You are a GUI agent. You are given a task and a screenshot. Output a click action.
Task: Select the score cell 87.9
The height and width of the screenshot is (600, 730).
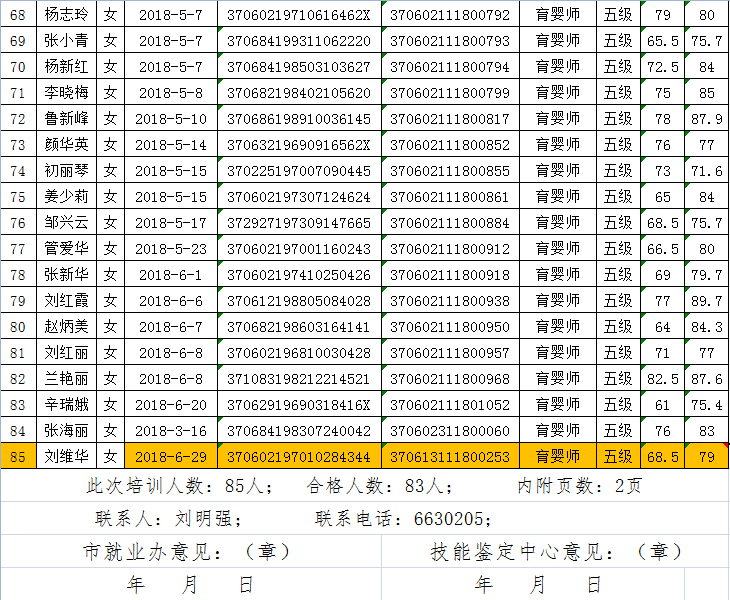pyautogui.click(x=707, y=119)
